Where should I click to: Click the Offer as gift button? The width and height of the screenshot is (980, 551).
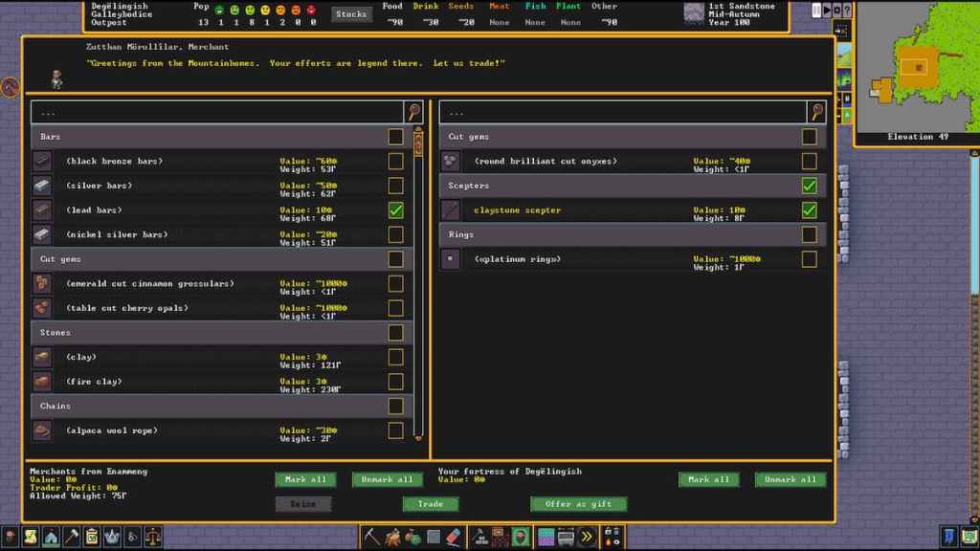click(x=579, y=503)
